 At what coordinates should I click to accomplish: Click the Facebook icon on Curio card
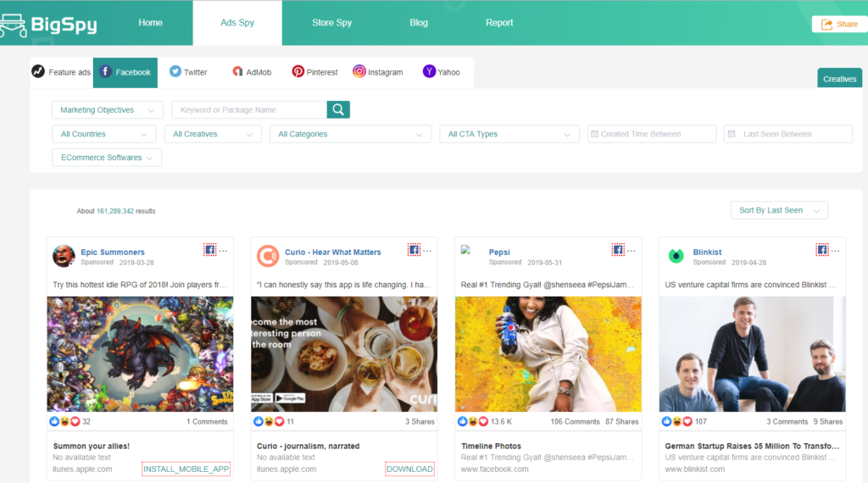point(414,250)
